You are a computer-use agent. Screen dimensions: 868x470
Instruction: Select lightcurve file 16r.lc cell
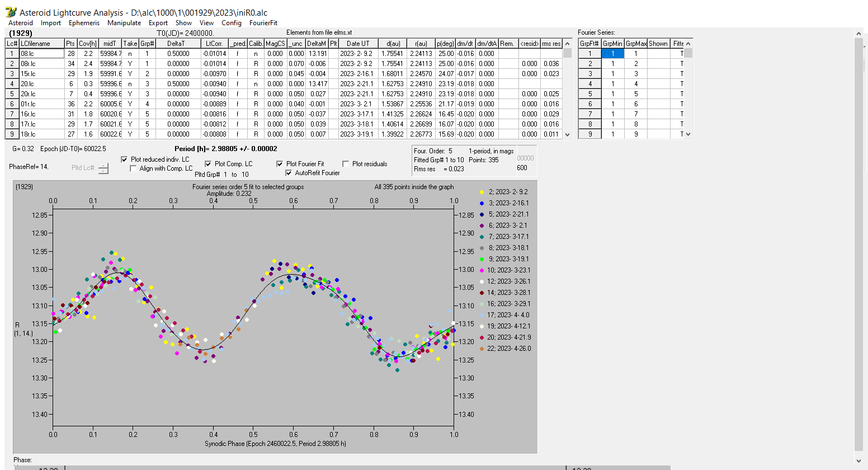click(42, 114)
